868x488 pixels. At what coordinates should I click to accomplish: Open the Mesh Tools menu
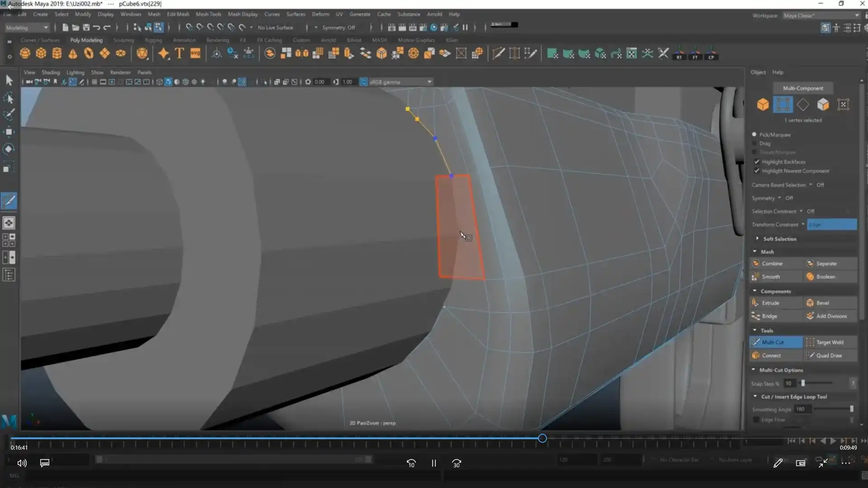click(208, 14)
